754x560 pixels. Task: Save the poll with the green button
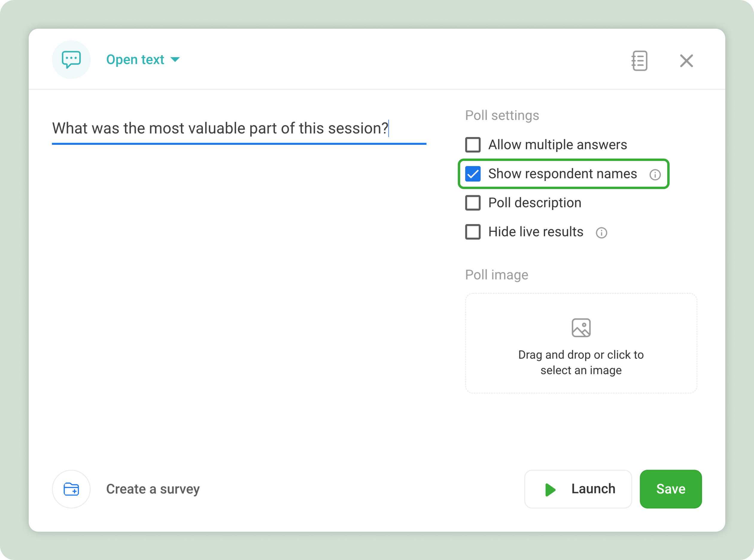[x=671, y=489]
